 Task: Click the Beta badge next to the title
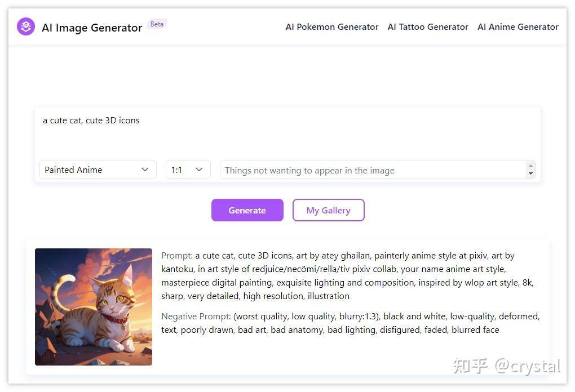click(157, 24)
